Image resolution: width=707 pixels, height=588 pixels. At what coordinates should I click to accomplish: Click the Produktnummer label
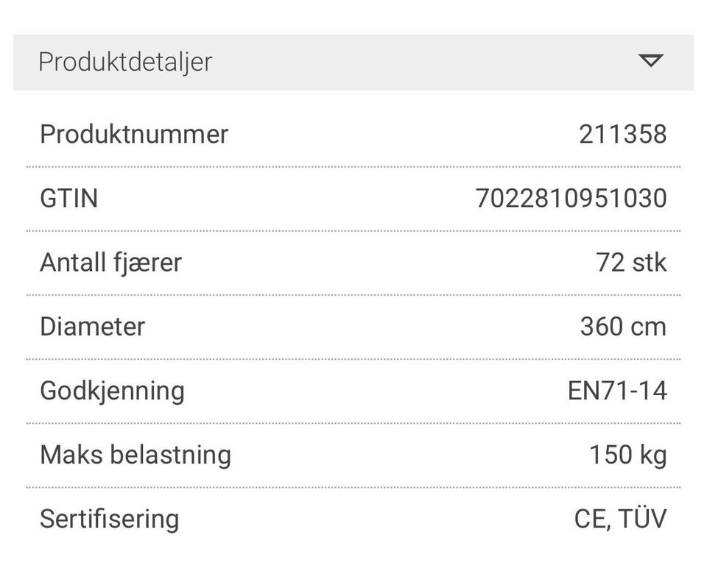[x=134, y=135]
